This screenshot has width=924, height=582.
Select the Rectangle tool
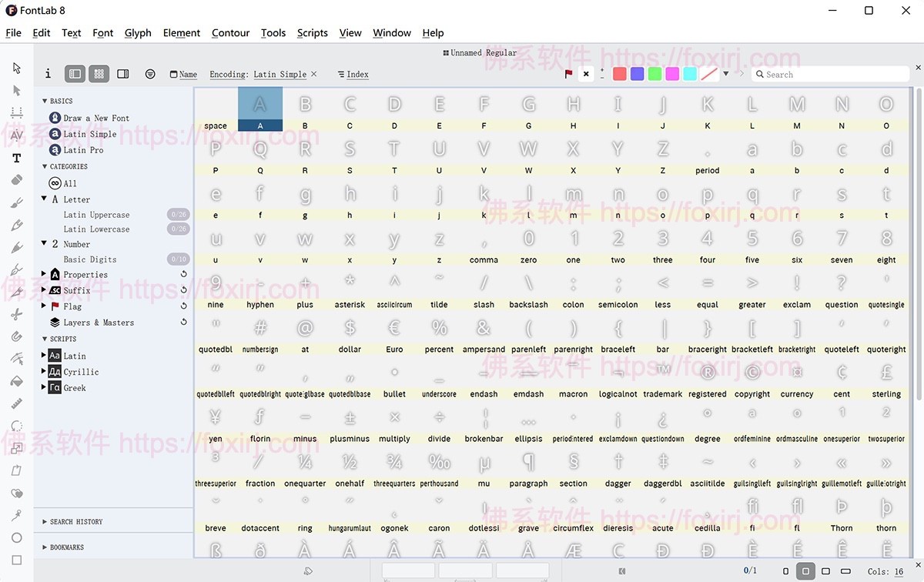click(16, 560)
